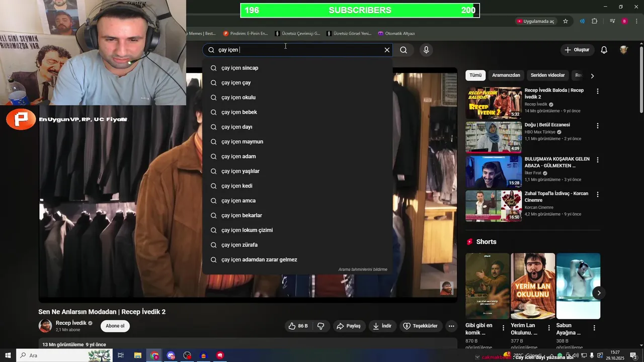Open the Ücretsiz Görsel Yeni bookmark
Viewport: 644px width, 362px height.
tap(349, 34)
